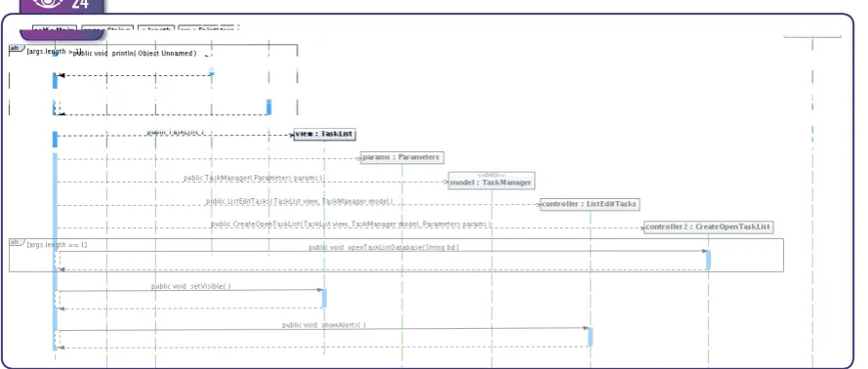
Task: Select the 'controller : ListEditTasks' lifeline box
Action: (x=590, y=204)
